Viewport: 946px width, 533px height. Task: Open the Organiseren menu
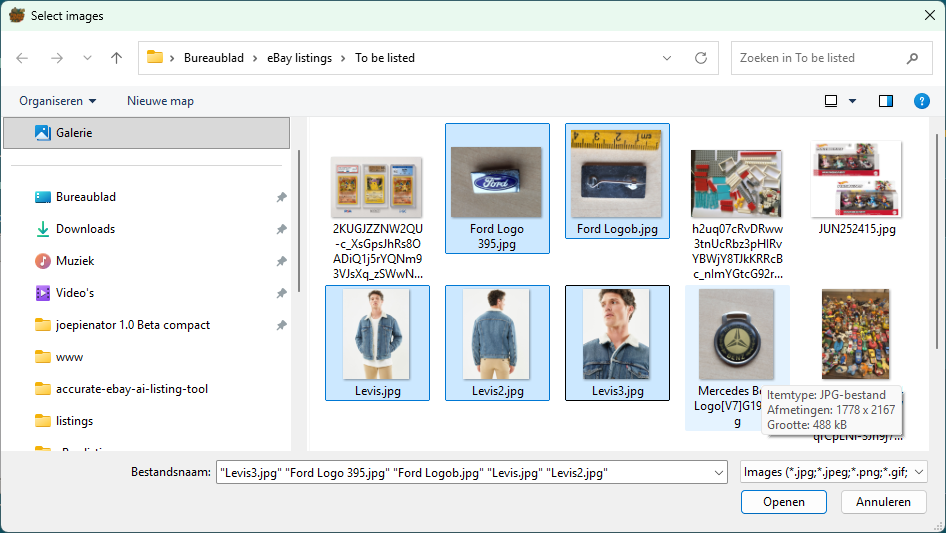coord(58,101)
